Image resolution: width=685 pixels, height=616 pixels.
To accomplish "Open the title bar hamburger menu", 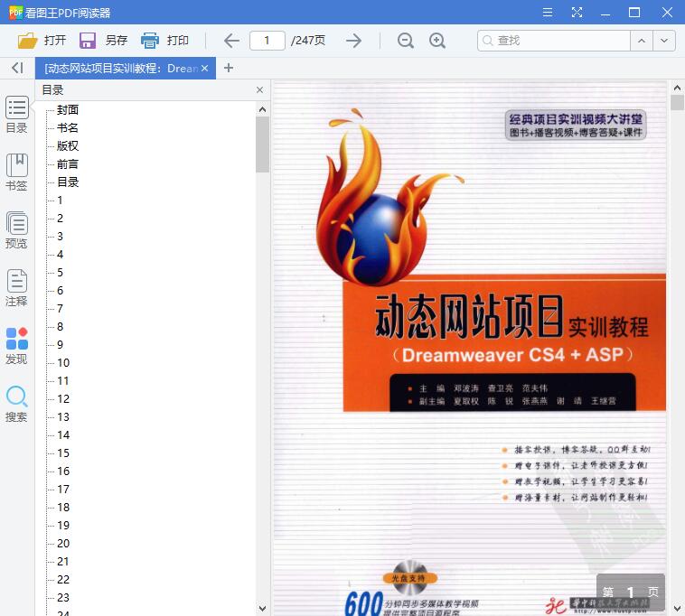I will coord(548,13).
